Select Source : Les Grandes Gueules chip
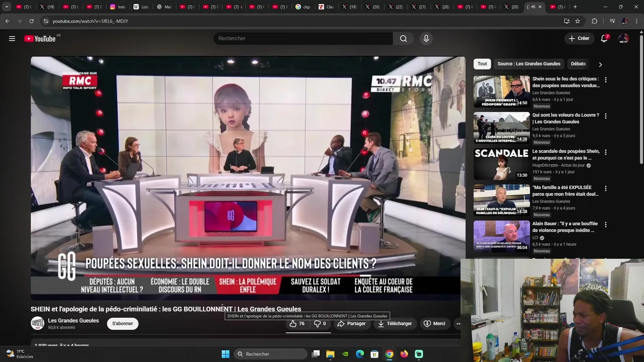The image size is (644, 362). [x=529, y=64]
